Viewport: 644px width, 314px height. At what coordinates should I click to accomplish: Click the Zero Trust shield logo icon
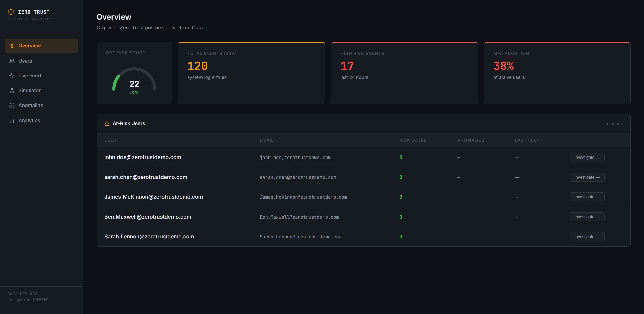(x=11, y=12)
